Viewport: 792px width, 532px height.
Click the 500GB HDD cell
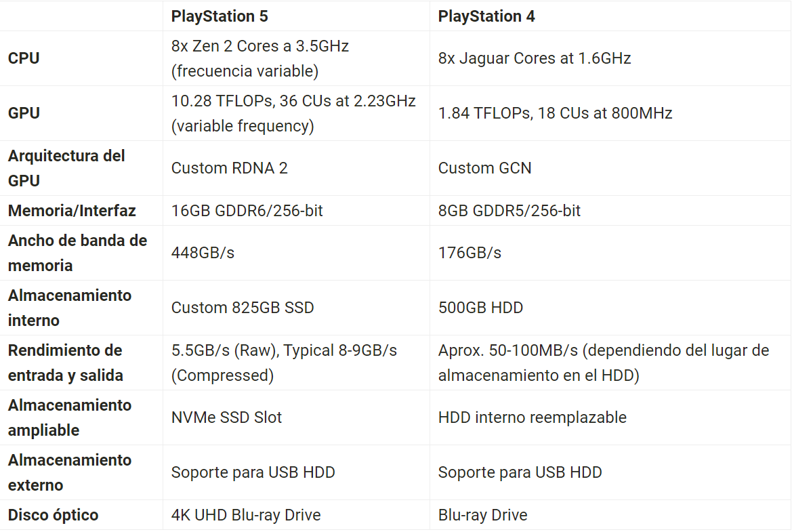coord(480,308)
